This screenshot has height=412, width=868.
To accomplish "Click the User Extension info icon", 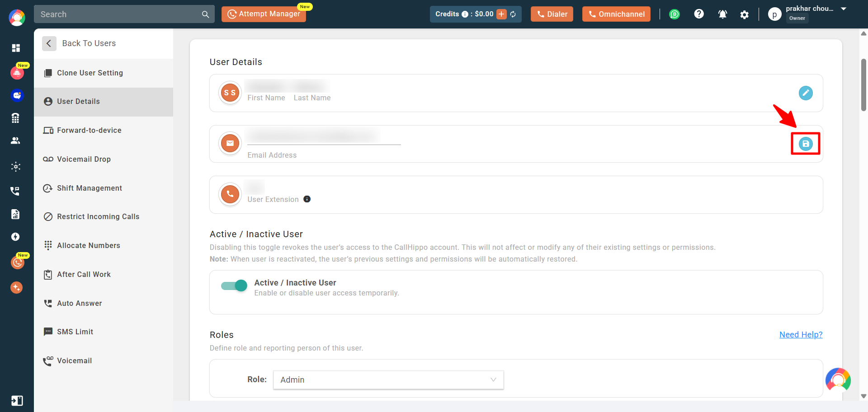I will pos(307,199).
